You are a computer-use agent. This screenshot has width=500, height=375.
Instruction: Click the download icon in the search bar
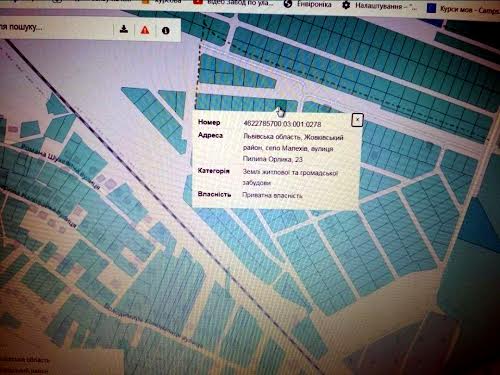point(124,29)
